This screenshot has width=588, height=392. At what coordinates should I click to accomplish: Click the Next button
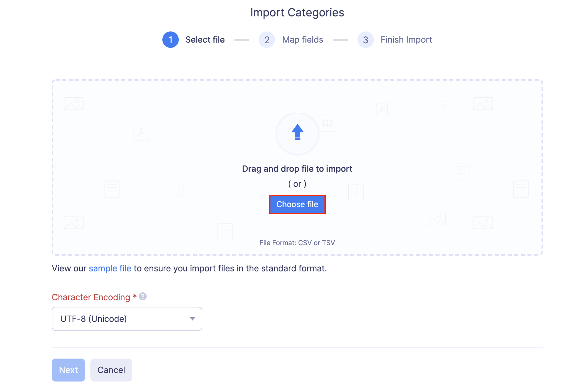(68, 370)
